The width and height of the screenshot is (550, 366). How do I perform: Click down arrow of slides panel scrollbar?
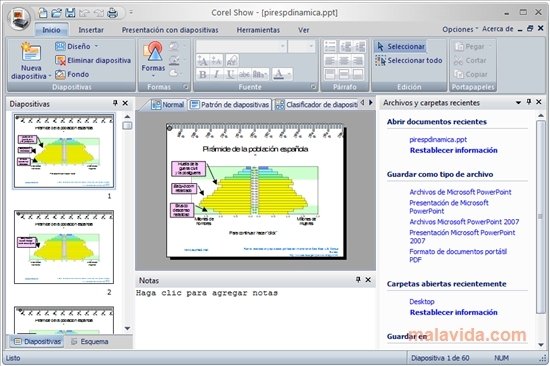coord(127,328)
